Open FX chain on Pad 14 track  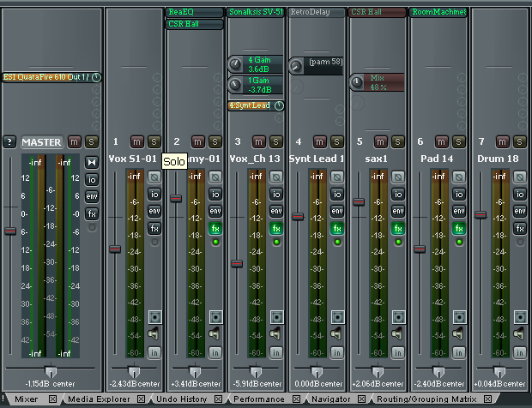[460, 229]
